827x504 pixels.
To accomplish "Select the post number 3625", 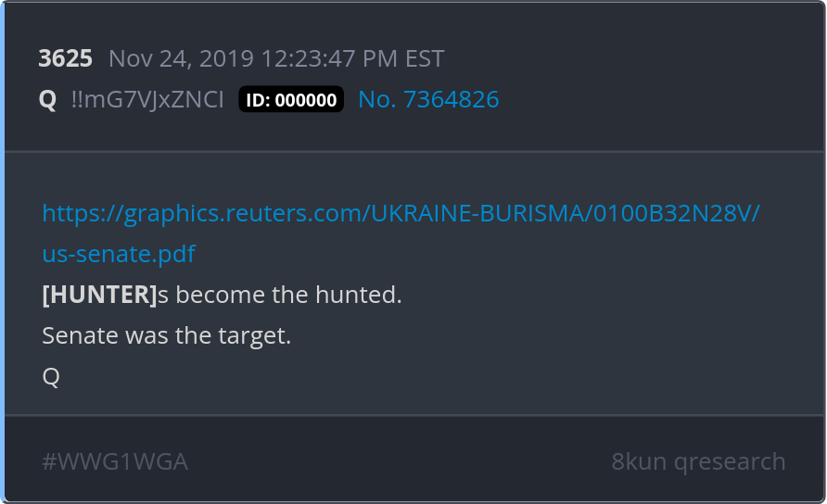I will [x=66, y=58].
